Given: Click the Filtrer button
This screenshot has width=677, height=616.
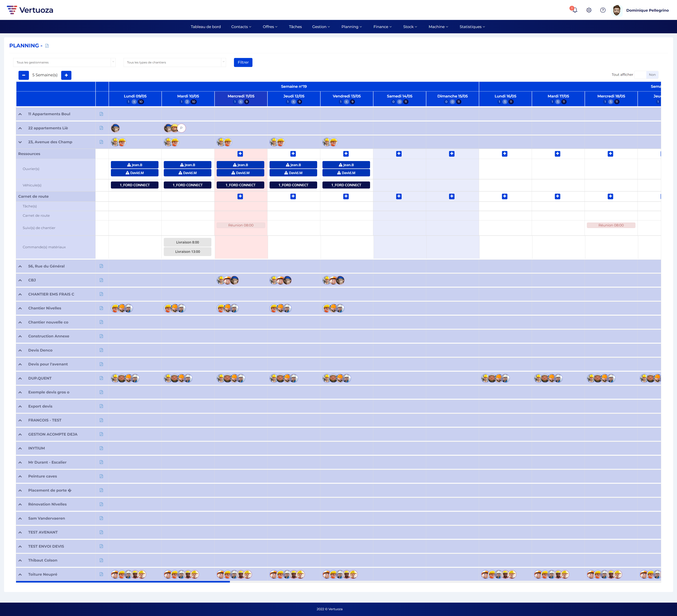Looking at the screenshot, I should click(x=243, y=62).
